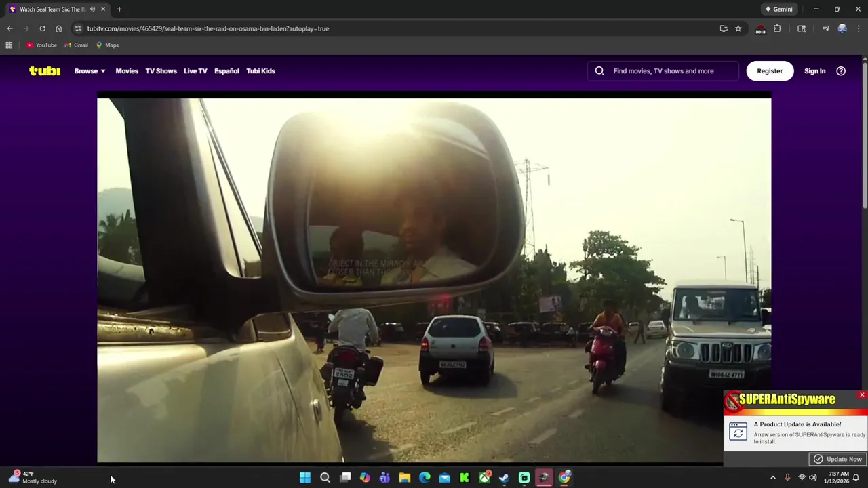Open the Windows Start menu

305,478
